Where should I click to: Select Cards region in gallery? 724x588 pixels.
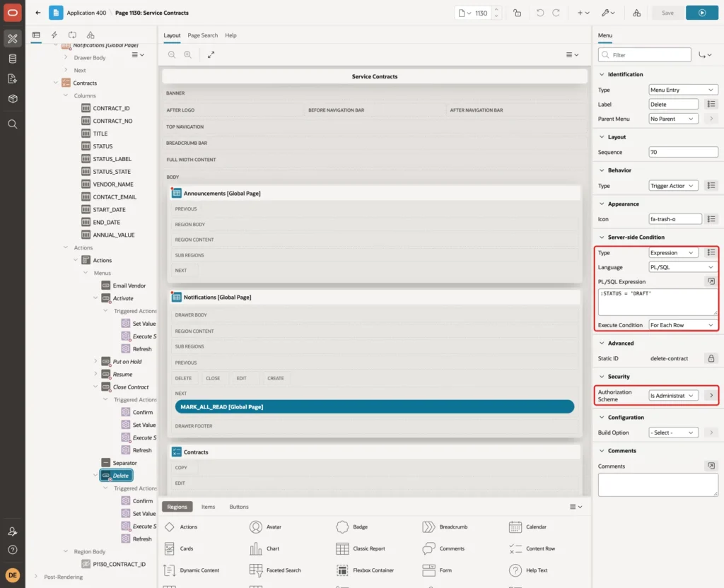coord(179,548)
